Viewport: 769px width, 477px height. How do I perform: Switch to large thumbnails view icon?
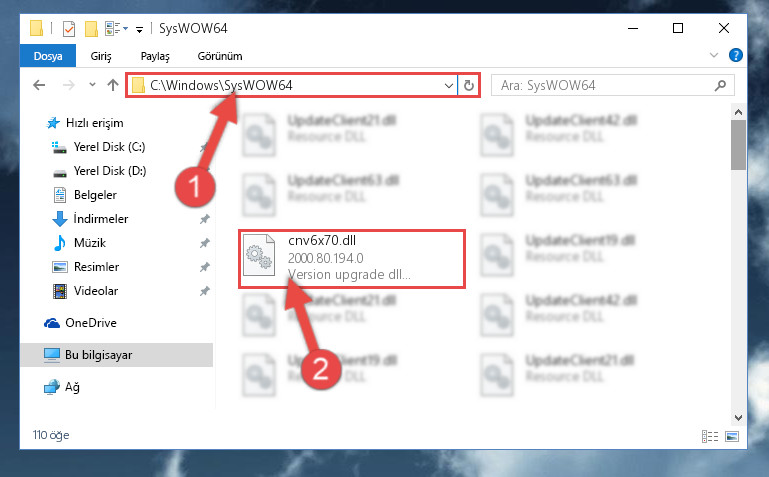pos(732,436)
